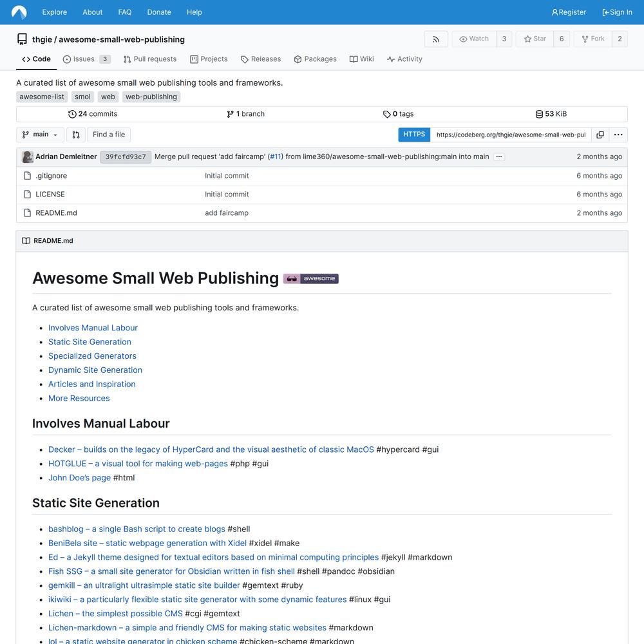Open the Issues tab

(87, 59)
